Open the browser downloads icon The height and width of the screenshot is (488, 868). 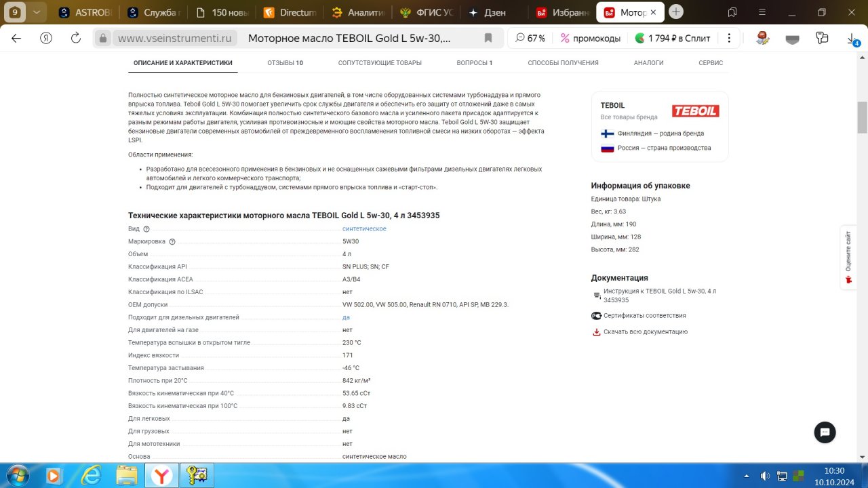tap(852, 39)
